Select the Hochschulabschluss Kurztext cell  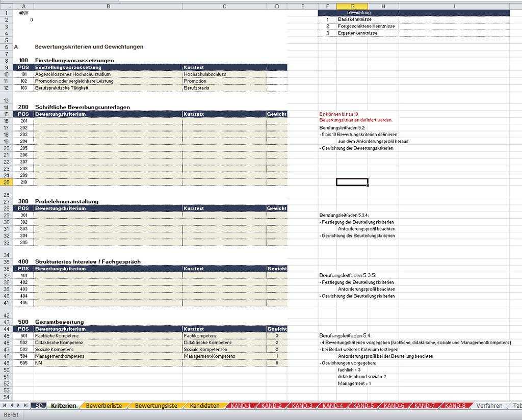tap(224, 74)
